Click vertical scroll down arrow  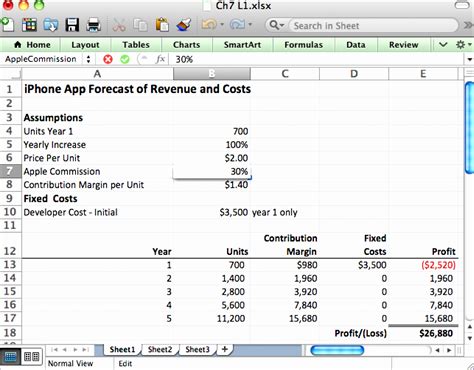pos(470,338)
